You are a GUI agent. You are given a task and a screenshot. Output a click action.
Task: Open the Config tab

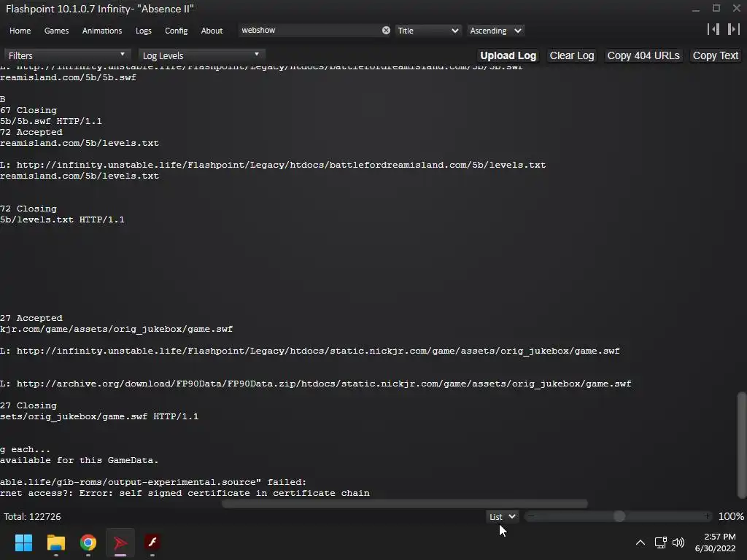click(x=177, y=31)
